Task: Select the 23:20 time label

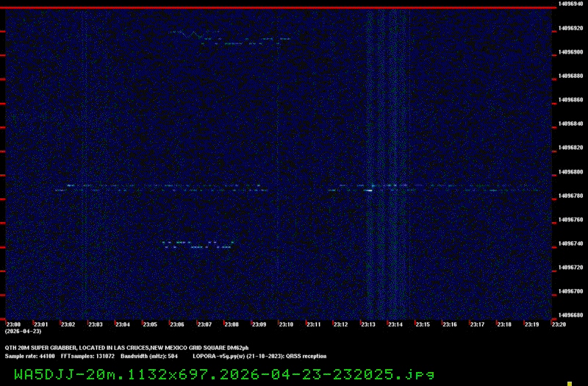Action: pyautogui.click(x=558, y=324)
